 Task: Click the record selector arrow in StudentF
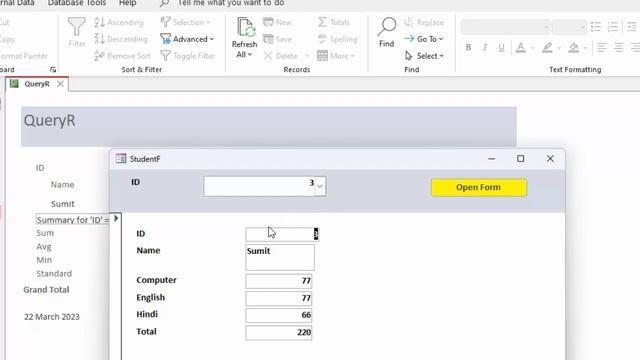pyautogui.click(x=116, y=218)
